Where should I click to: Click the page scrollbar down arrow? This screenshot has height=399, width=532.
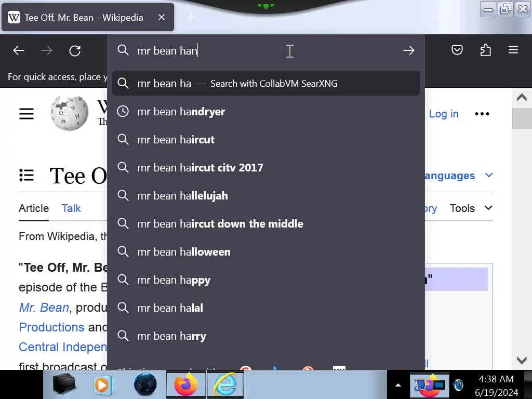(522, 360)
